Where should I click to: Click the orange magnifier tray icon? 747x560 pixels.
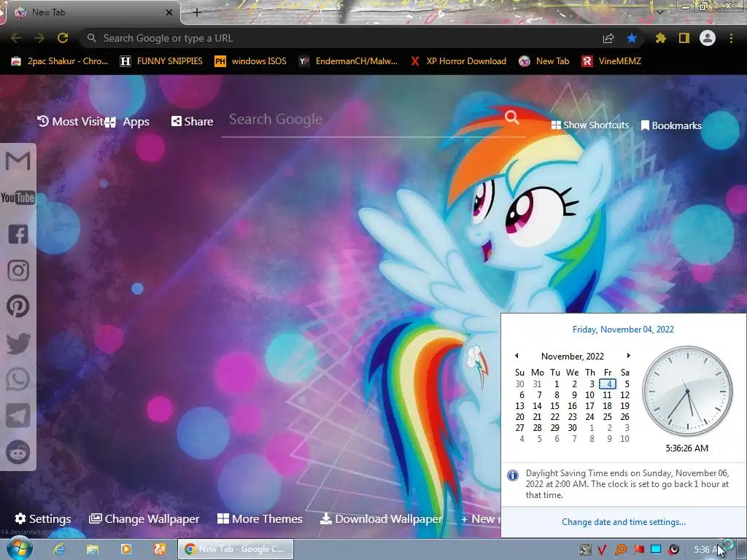(x=621, y=550)
